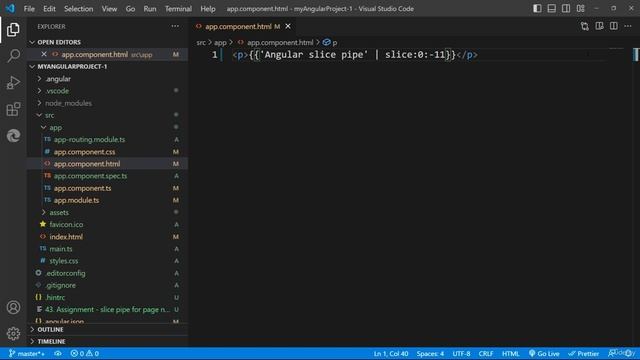Open the Edge browser tools icon
Screen dimensions: 640x360
(13, 136)
